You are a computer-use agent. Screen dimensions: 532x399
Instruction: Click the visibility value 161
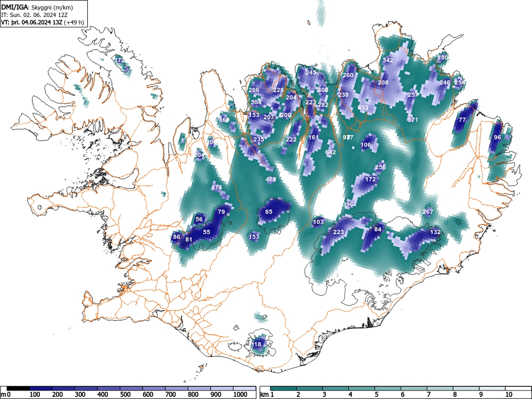click(313, 137)
